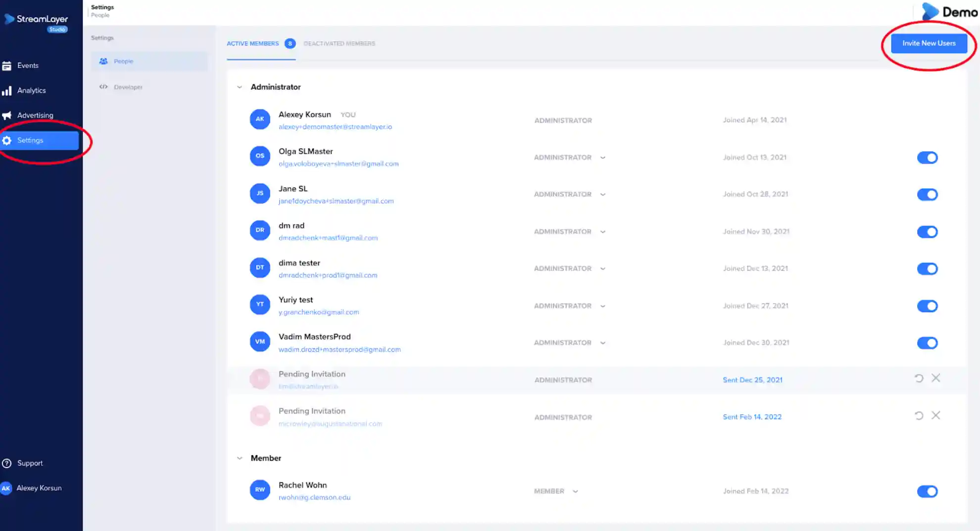The image size is (980, 531).
Task: Click the Developer code icon
Action: tap(103, 87)
